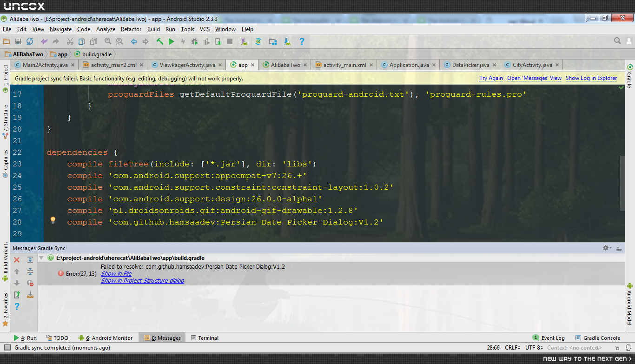
Task: Run the app with the green play button
Action: tap(172, 41)
